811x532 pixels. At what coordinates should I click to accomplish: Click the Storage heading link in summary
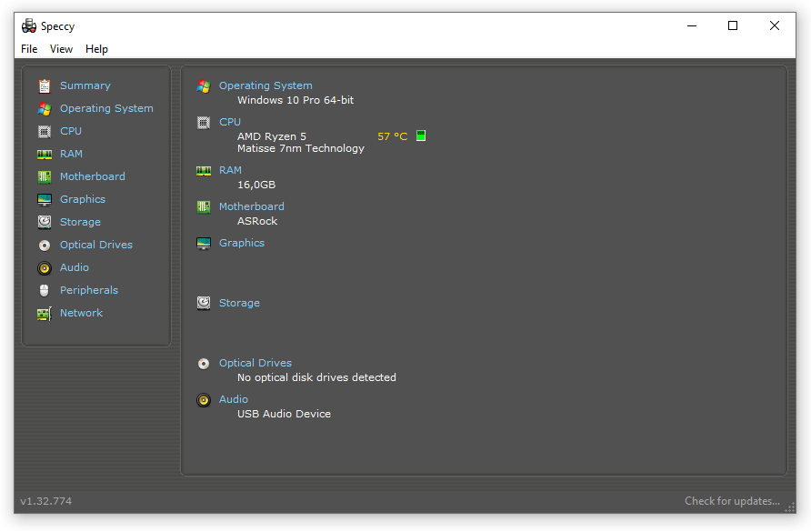[239, 303]
